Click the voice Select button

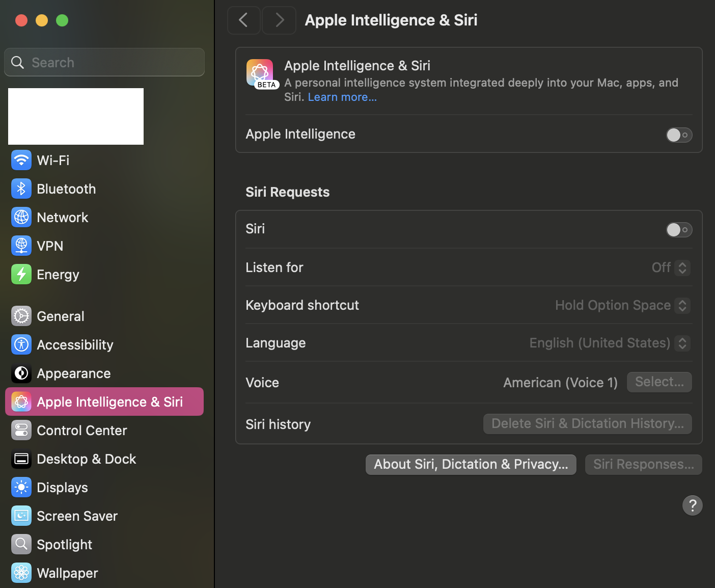click(x=659, y=382)
